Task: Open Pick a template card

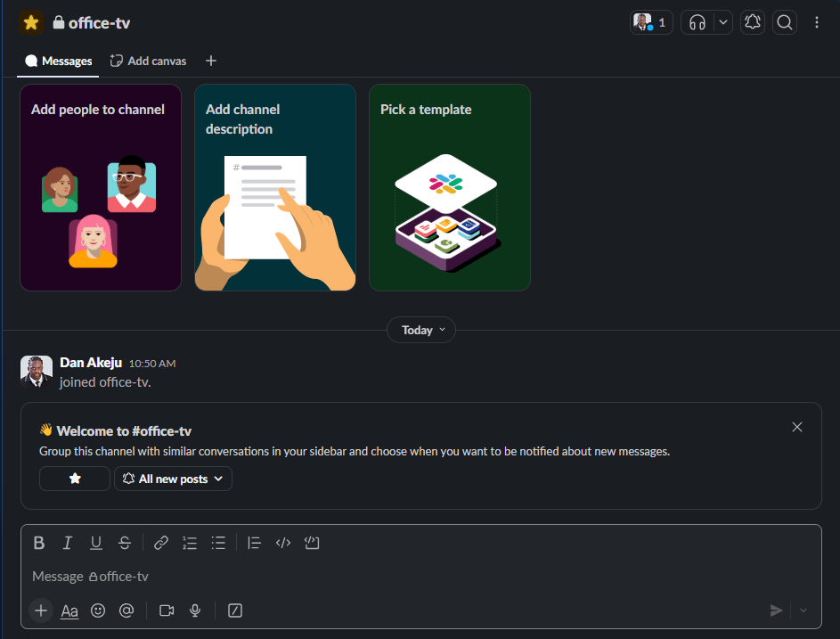Action: pyautogui.click(x=450, y=188)
